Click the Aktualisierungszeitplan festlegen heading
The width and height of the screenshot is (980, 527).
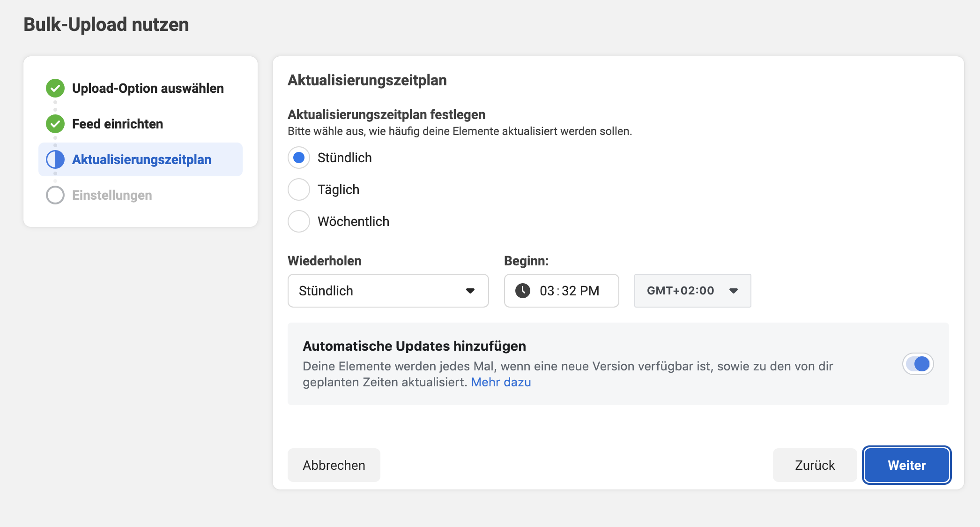tap(386, 114)
